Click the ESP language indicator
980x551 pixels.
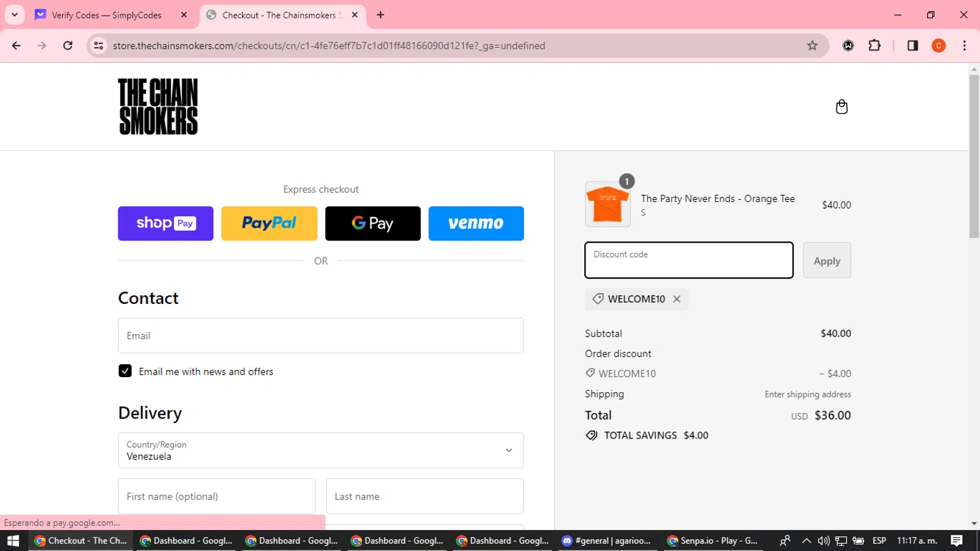(x=879, y=541)
